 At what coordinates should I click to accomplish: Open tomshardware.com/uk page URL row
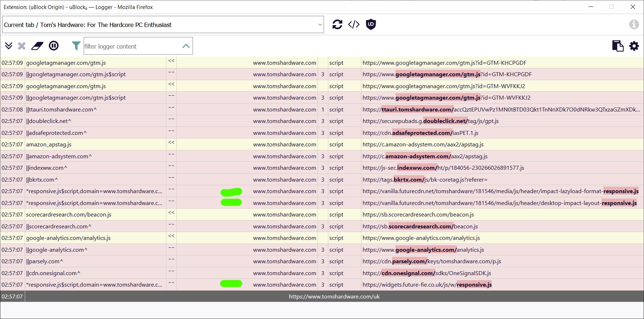334,297
